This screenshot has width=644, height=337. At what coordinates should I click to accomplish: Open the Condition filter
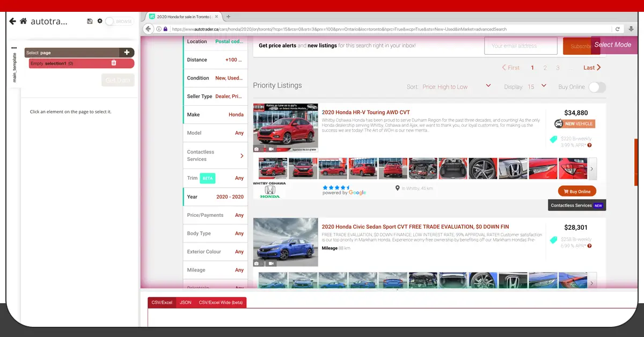coord(215,78)
